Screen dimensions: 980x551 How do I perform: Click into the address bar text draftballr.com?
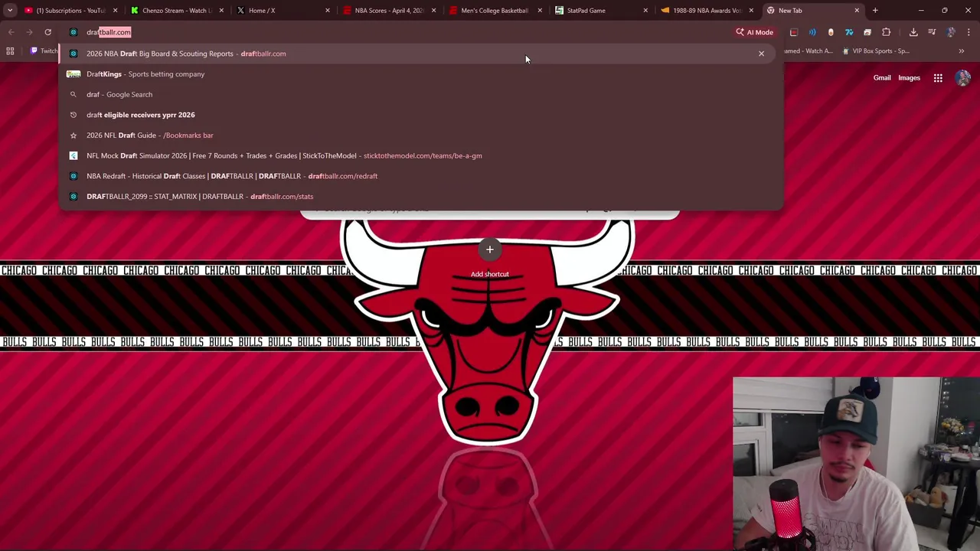[109, 32]
